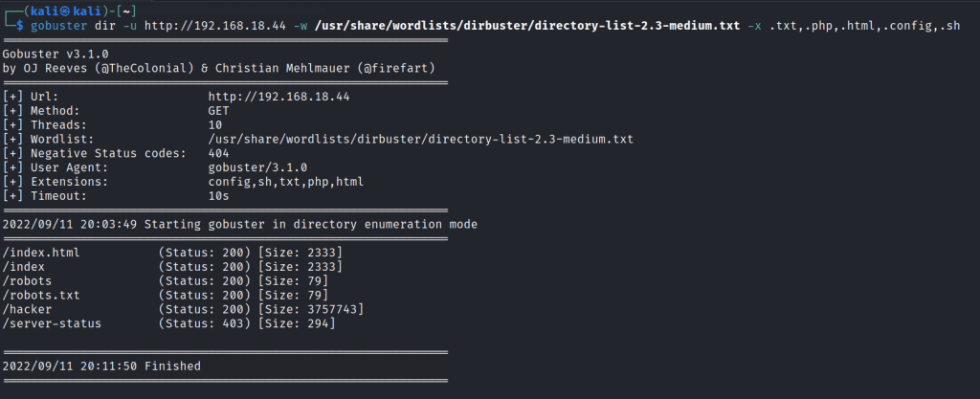The image size is (980, 399).
Task: Click the /index.html result entry
Action: (42, 253)
